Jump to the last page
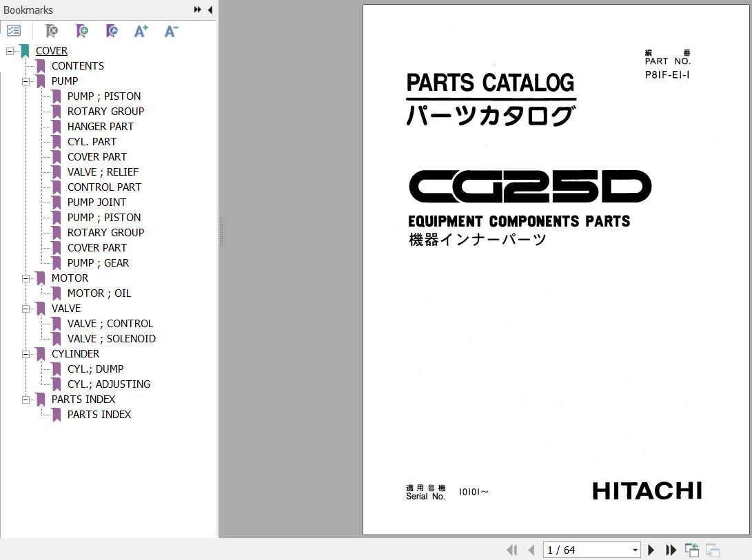The height and width of the screenshot is (560, 752). point(671,550)
